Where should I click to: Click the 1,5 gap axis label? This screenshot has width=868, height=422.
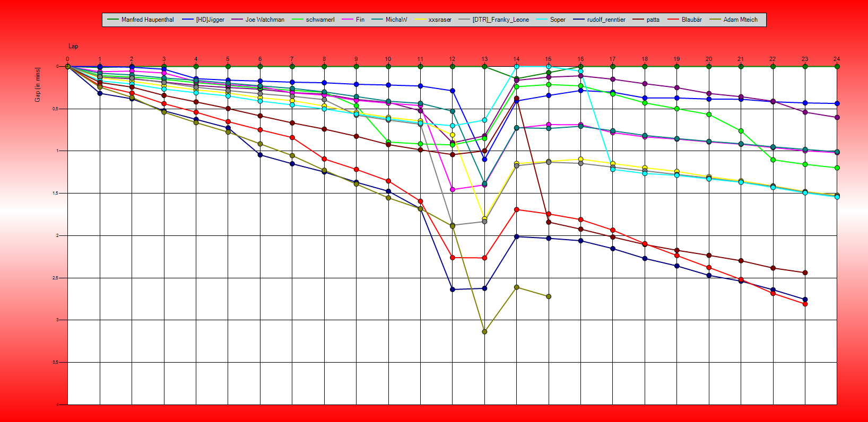click(56, 193)
